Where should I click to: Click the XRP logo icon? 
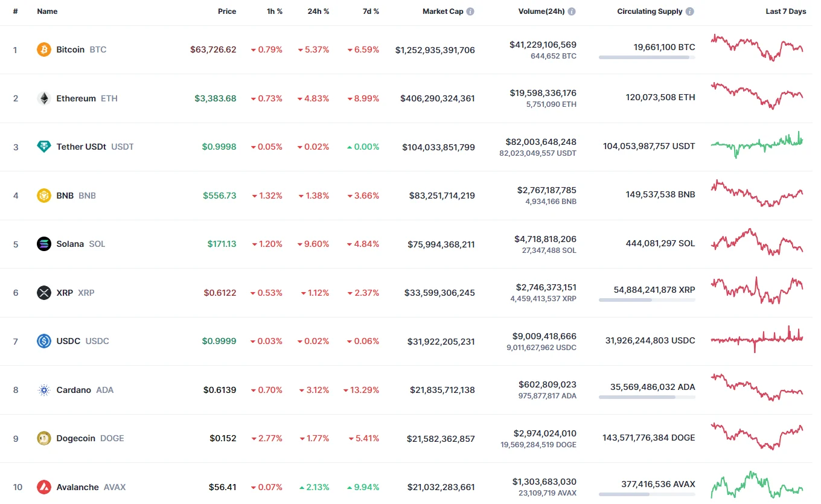44,293
